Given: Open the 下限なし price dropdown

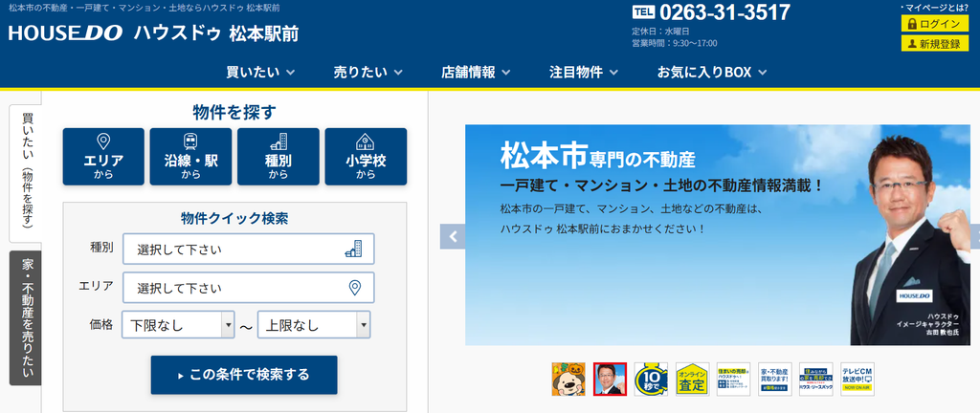Looking at the screenshot, I should pyautogui.click(x=178, y=325).
